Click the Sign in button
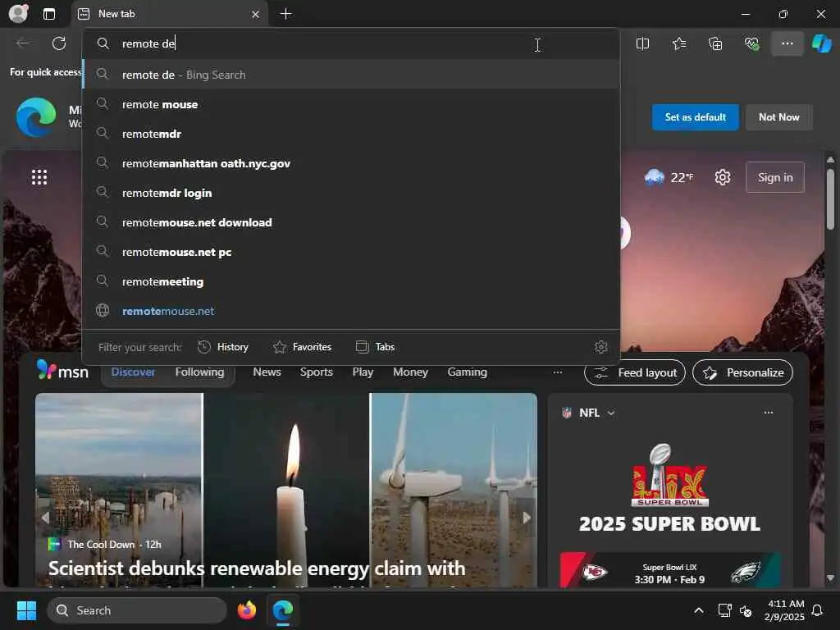This screenshot has width=840, height=630. click(x=774, y=177)
